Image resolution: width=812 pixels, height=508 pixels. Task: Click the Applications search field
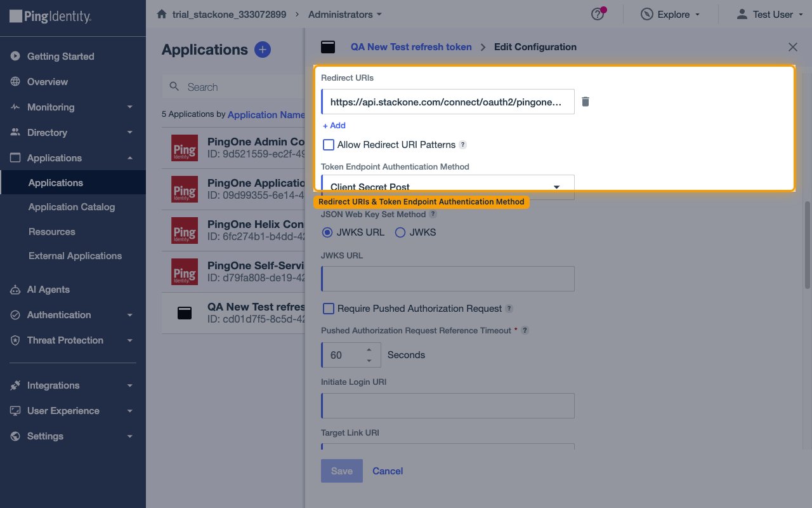(233, 87)
